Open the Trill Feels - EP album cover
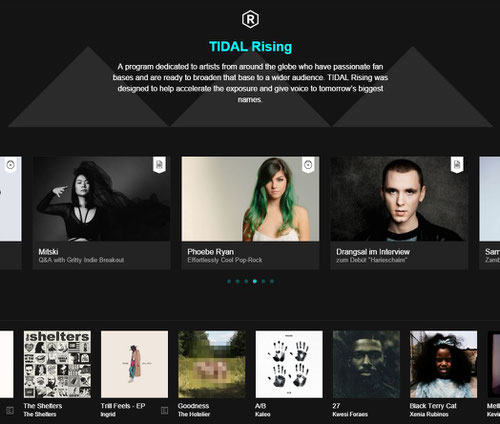The height and width of the screenshot is (424, 500). (x=134, y=364)
